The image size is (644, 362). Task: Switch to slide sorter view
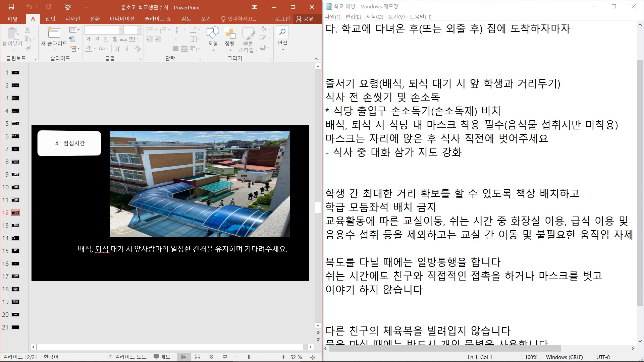click(198, 357)
